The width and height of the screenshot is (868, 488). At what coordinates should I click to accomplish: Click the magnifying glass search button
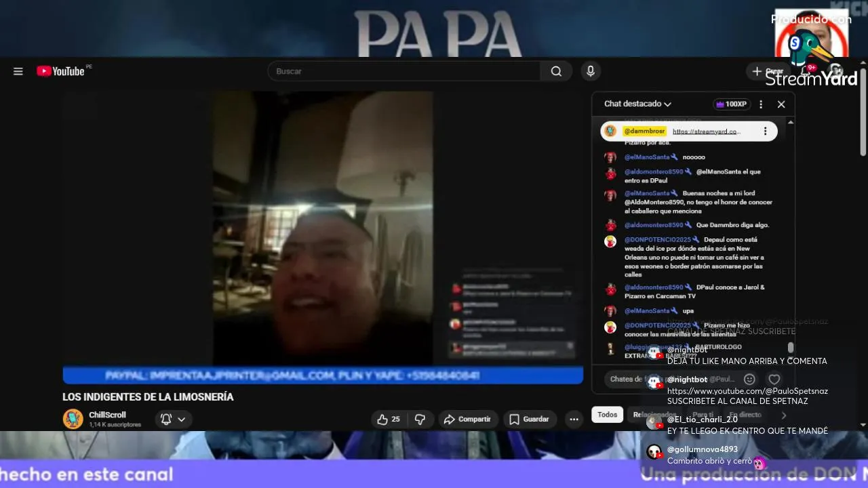pos(556,71)
